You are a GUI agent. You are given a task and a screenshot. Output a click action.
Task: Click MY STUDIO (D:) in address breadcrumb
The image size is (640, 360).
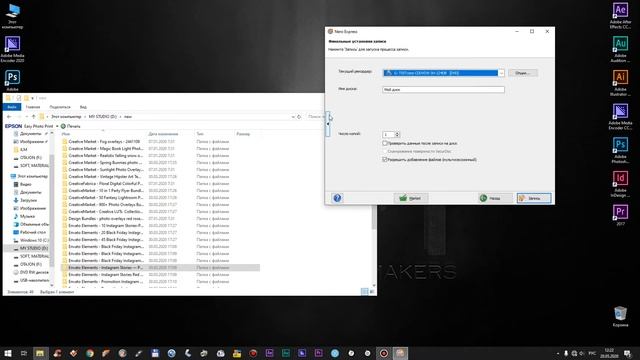[102, 117]
